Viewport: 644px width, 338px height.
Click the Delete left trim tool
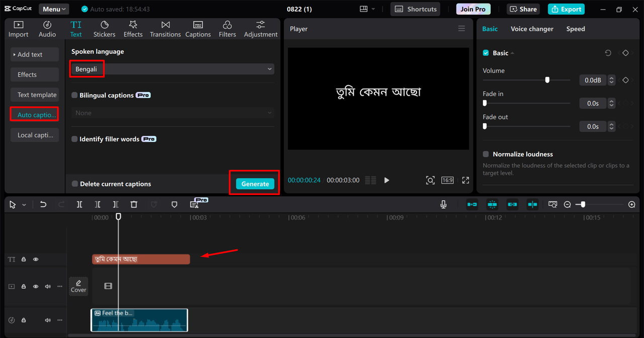pyautogui.click(x=98, y=205)
